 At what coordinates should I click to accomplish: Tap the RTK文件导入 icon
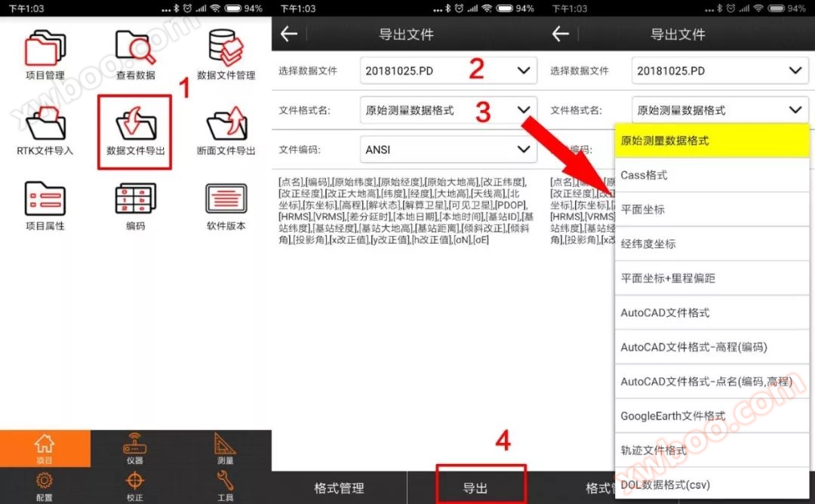(x=45, y=125)
